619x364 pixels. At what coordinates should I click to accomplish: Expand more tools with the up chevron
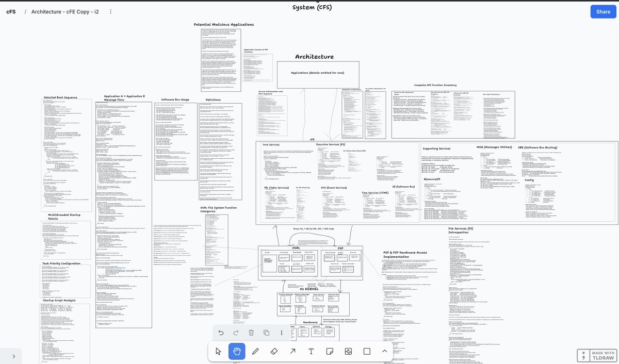tap(384, 351)
